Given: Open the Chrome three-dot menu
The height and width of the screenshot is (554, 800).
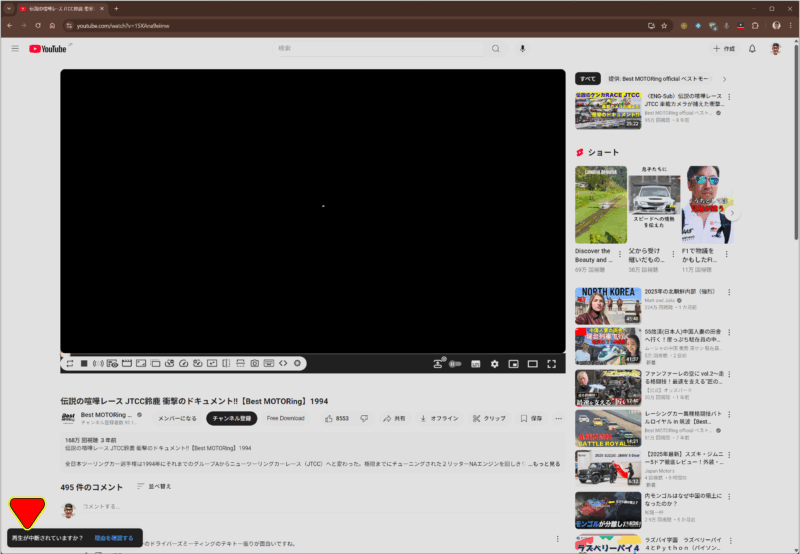Looking at the screenshot, I should click(x=790, y=26).
